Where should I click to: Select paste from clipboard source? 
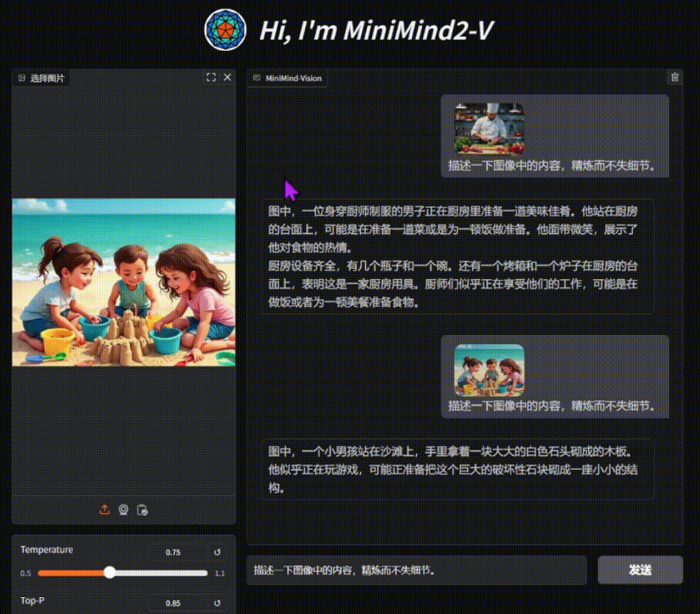click(x=142, y=510)
